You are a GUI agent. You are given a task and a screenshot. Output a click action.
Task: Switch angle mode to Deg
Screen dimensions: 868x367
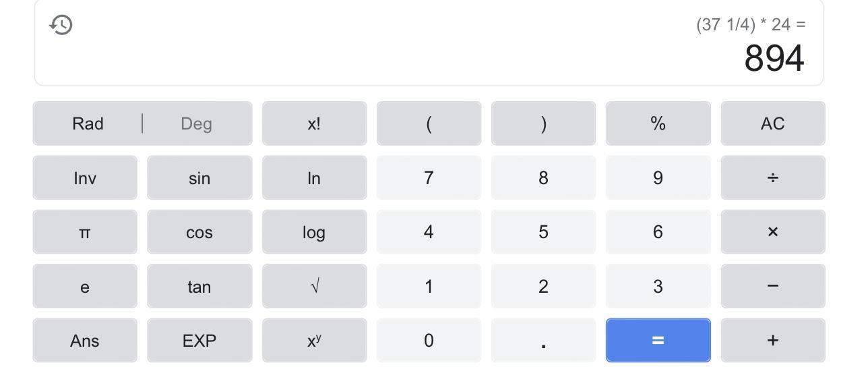(197, 123)
